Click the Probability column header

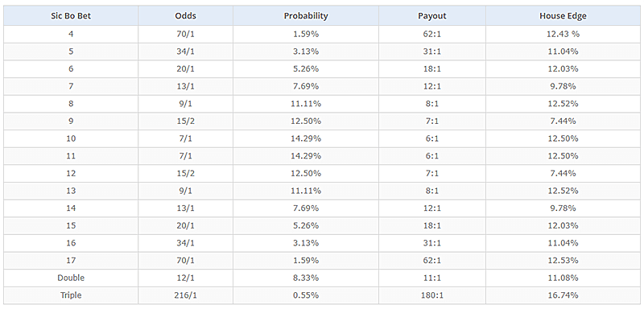(x=306, y=16)
